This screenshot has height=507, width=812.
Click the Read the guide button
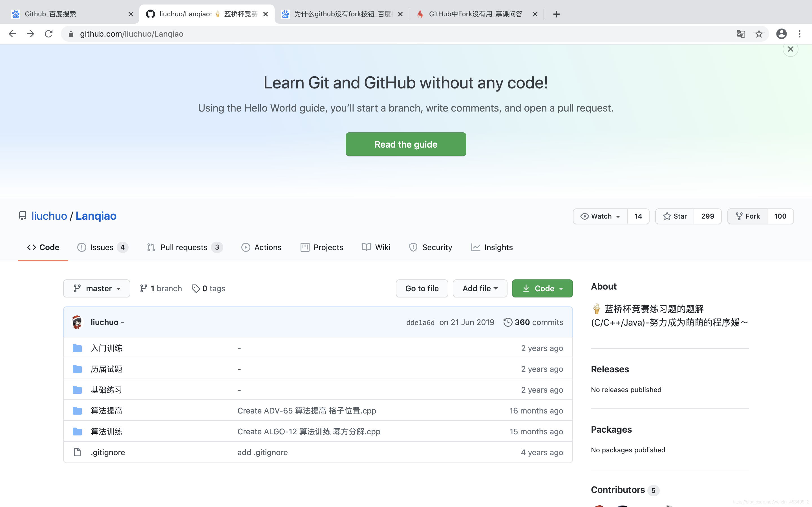[x=406, y=144]
